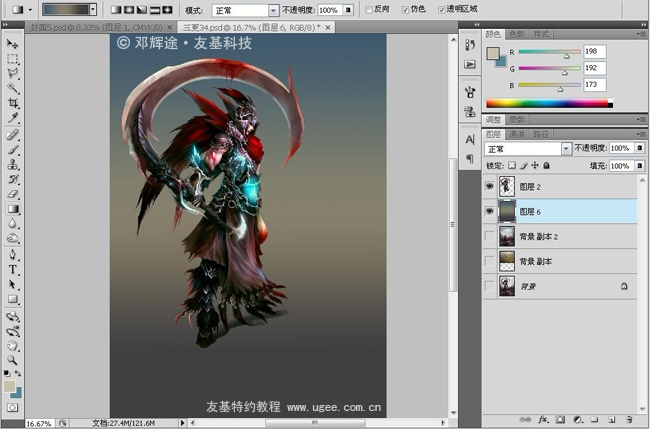Choose radial gradient style

129,10
